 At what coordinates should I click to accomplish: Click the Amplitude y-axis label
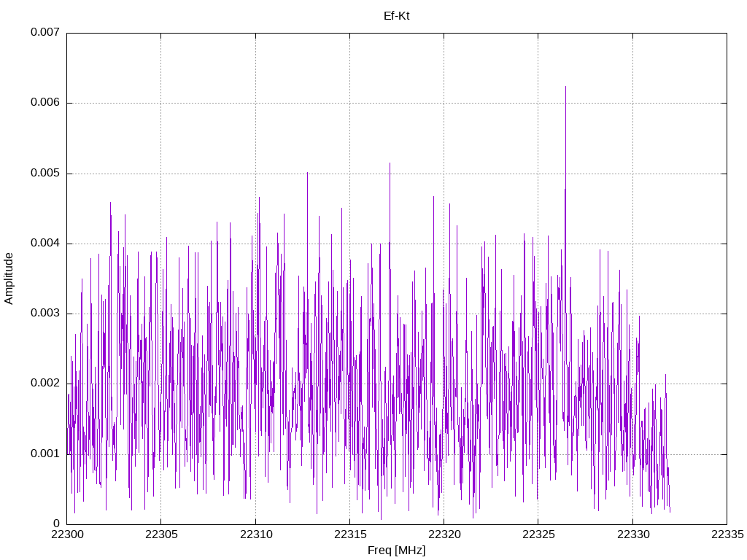pyautogui.click(x=9, y=279)
